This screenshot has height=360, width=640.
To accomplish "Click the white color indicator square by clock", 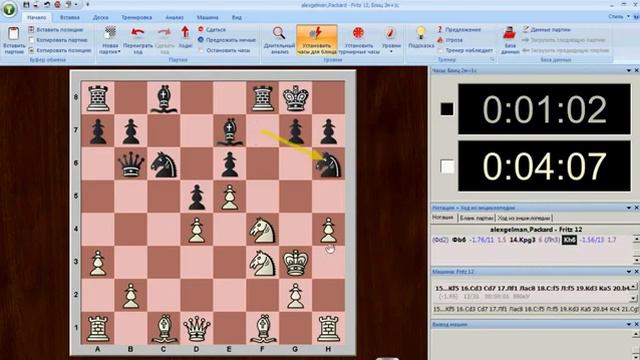I will point(447,166).
